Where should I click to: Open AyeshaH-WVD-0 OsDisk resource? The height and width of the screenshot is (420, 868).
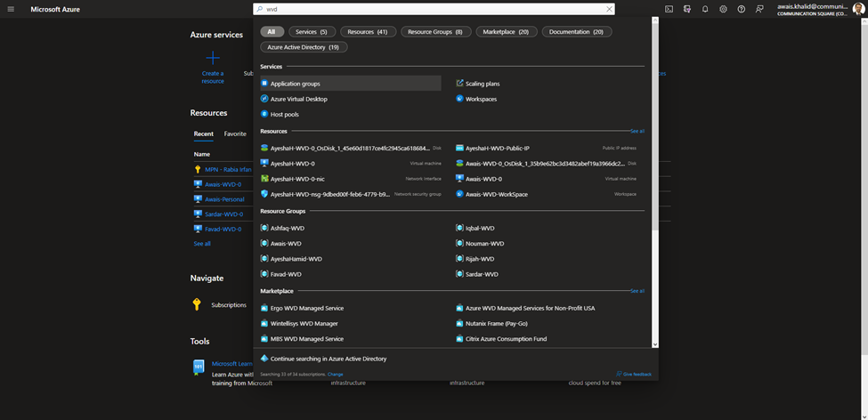click(x=351, y=149)
